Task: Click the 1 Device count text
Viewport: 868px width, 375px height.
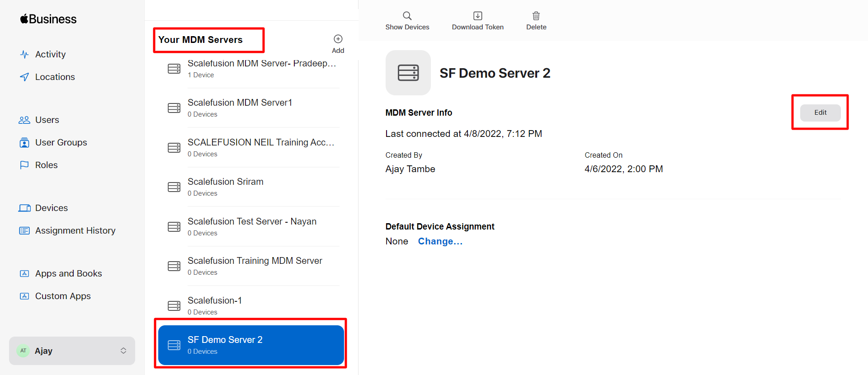Action: pos(201,75)
